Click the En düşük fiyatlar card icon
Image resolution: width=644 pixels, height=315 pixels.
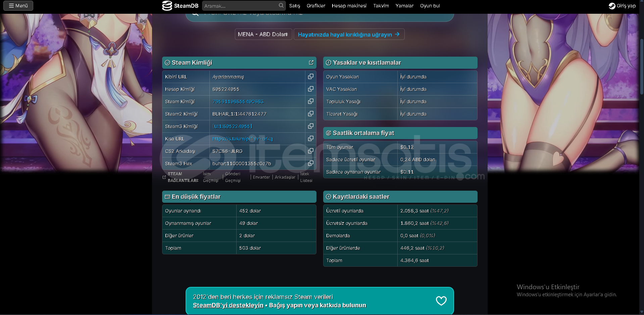pos(167,197)
